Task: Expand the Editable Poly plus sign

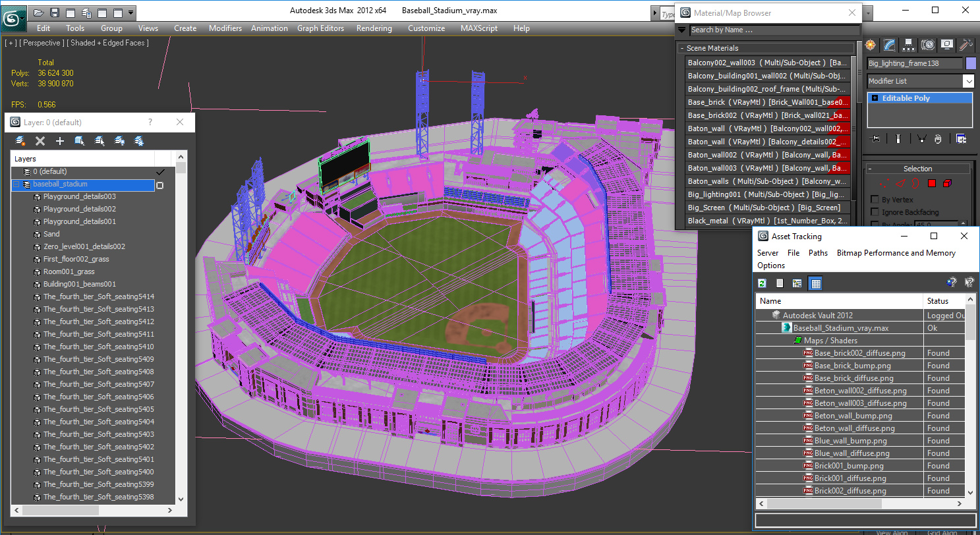Action: coord(875,98)
